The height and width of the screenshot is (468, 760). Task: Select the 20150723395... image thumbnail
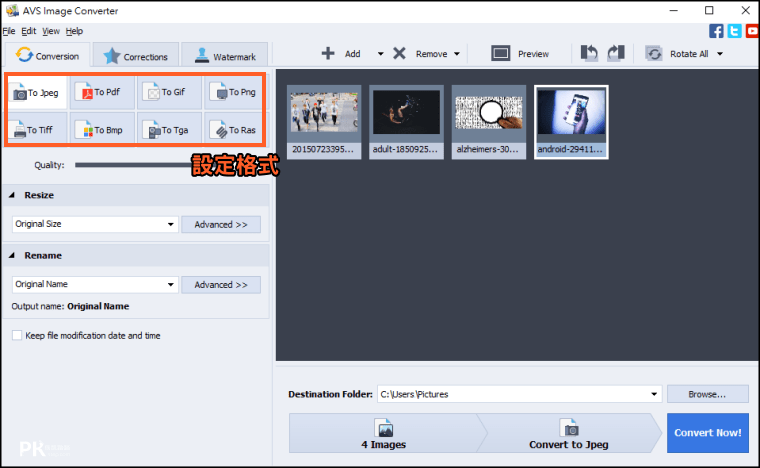pyautogui.click(x=324, y=122)
